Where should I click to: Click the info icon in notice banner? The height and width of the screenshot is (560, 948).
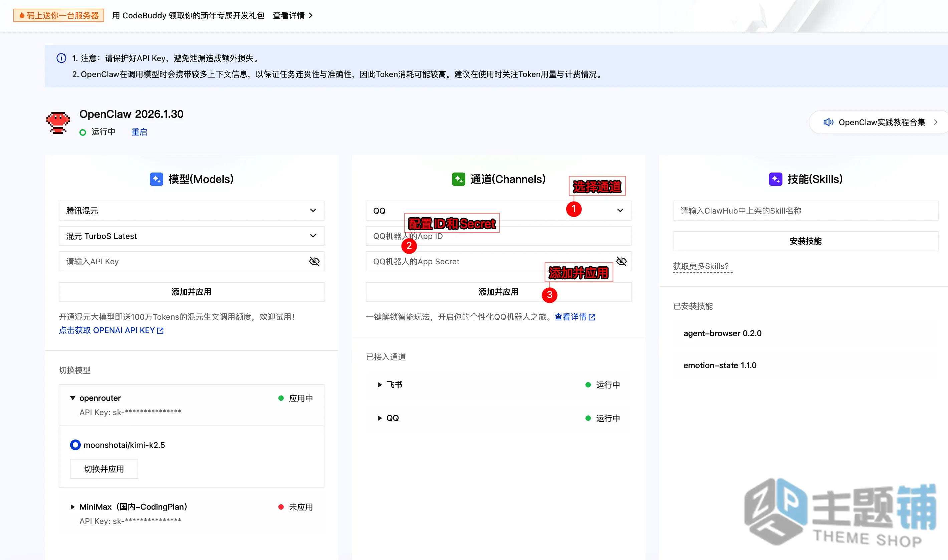click(61, 58)
